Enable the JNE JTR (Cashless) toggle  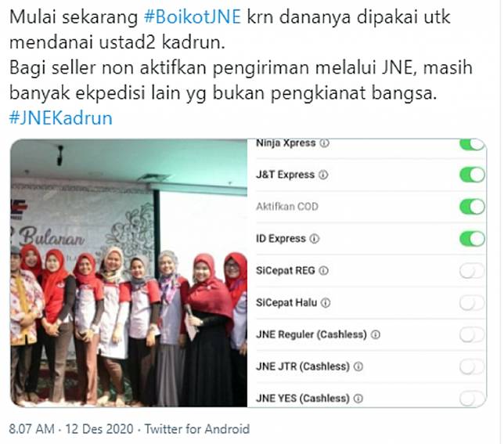[472, 366]
